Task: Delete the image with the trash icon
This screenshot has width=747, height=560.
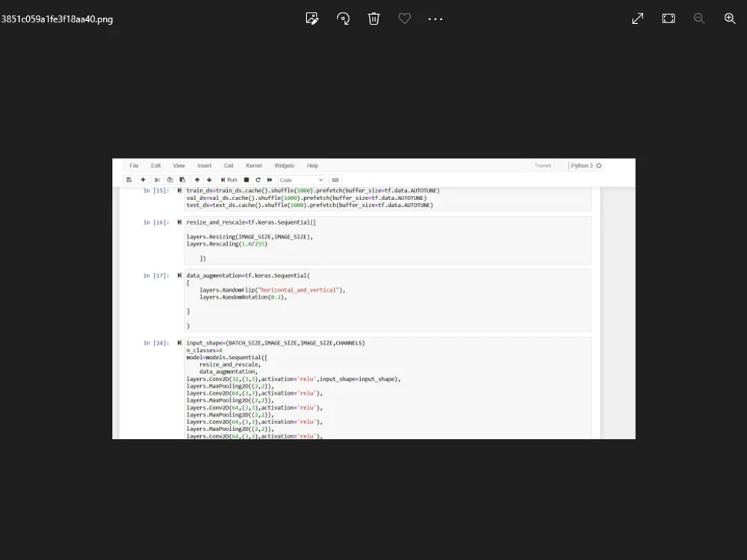Action: tap(373, 19)
